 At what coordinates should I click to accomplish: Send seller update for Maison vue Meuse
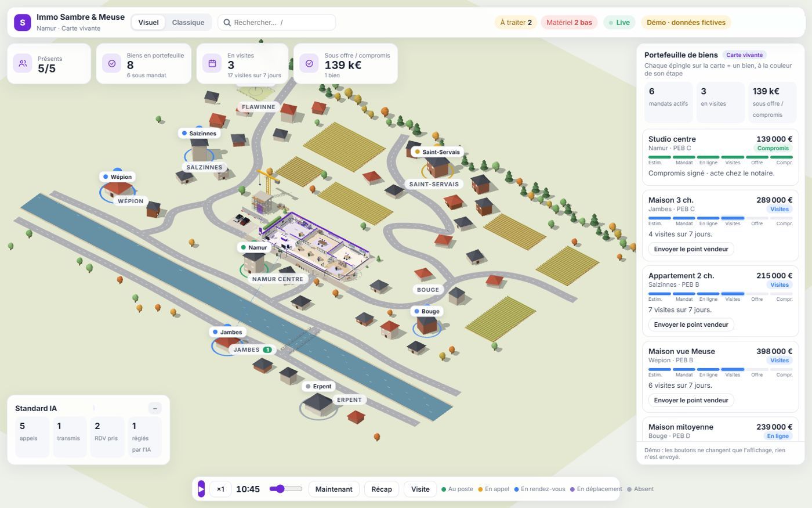coord(691,400)
